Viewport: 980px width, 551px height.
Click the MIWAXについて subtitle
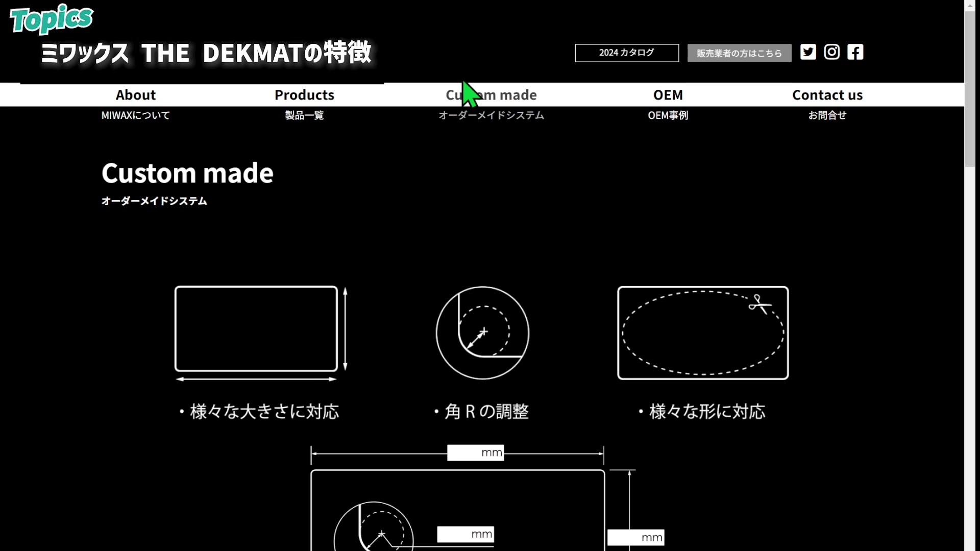tap(135, 115)
